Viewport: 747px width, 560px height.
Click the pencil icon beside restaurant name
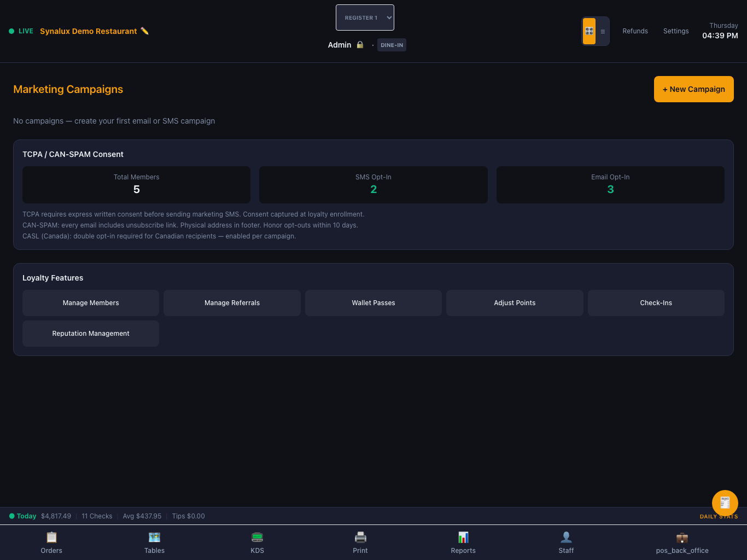click(144, 31)
